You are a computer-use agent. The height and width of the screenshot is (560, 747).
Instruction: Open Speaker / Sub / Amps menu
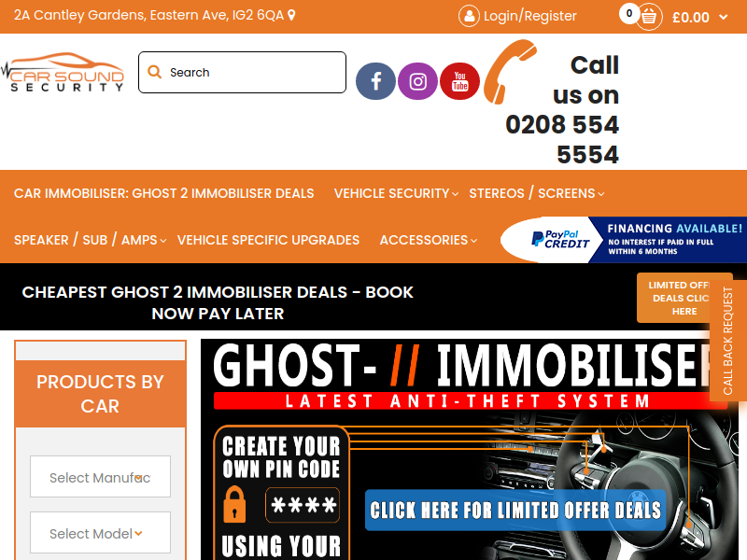[90, 240]
